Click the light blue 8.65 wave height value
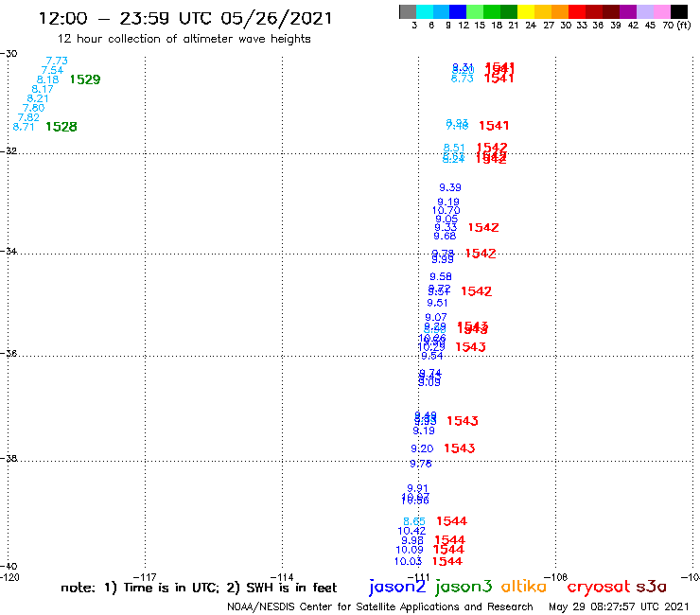Image resolution: width=700 pixels, height=615 pixels. tap(414, 521)
